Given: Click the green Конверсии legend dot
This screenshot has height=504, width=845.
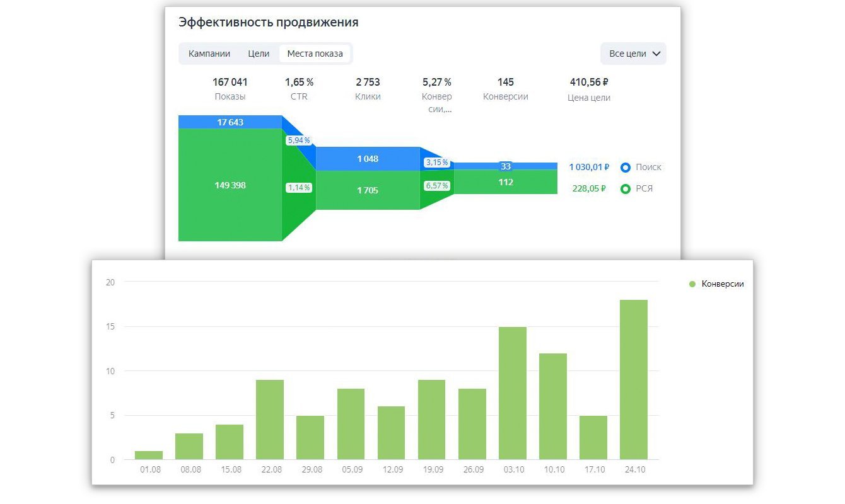Looking at the screenshot, I should [692, 284].
